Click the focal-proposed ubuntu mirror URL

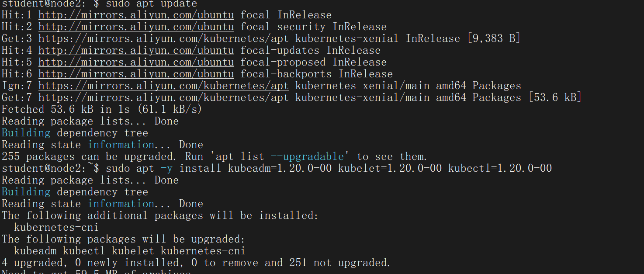[x=136, y=62]
